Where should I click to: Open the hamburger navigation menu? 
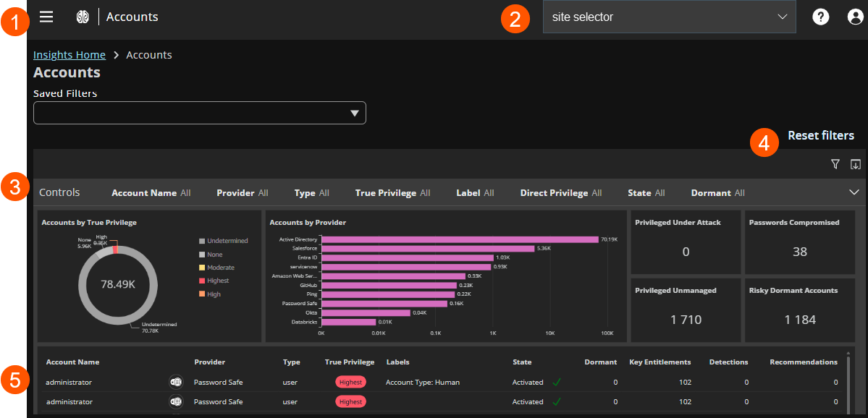(46, 17)
